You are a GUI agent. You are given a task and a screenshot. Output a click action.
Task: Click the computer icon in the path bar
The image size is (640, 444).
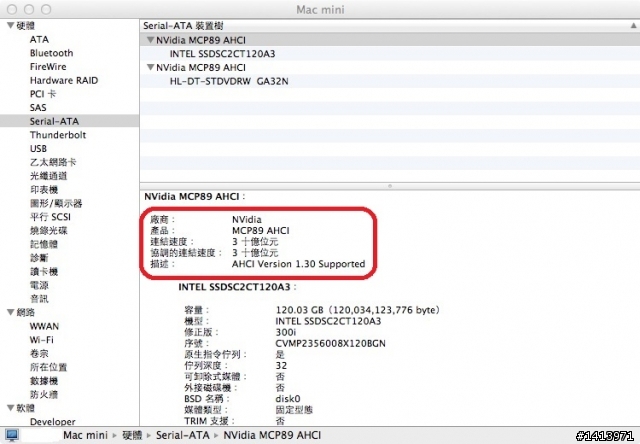[12, 435]
